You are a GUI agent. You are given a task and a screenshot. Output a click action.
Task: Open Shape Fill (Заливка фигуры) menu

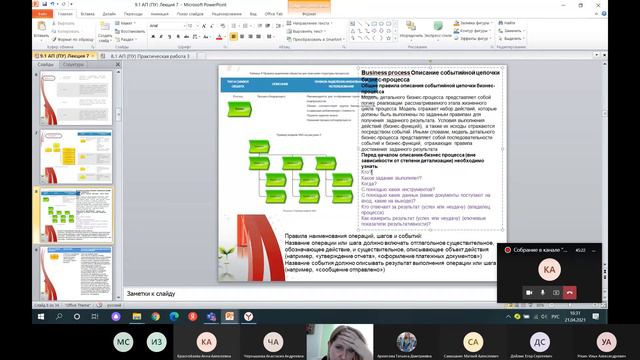[473, 23]
